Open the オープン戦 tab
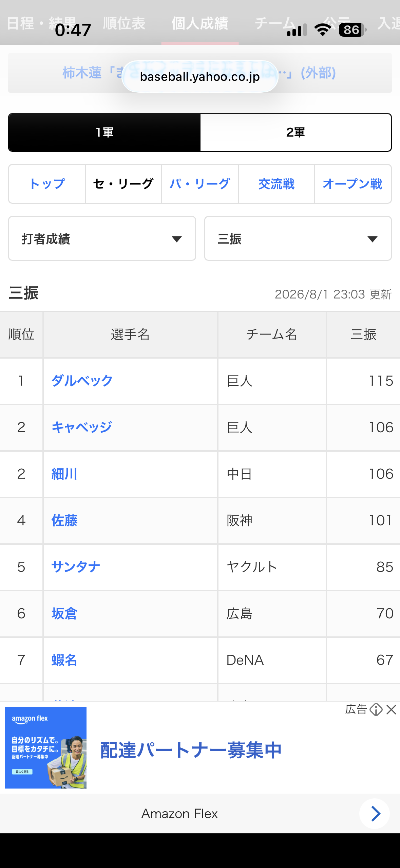400x868 pixels. (353, 184)
